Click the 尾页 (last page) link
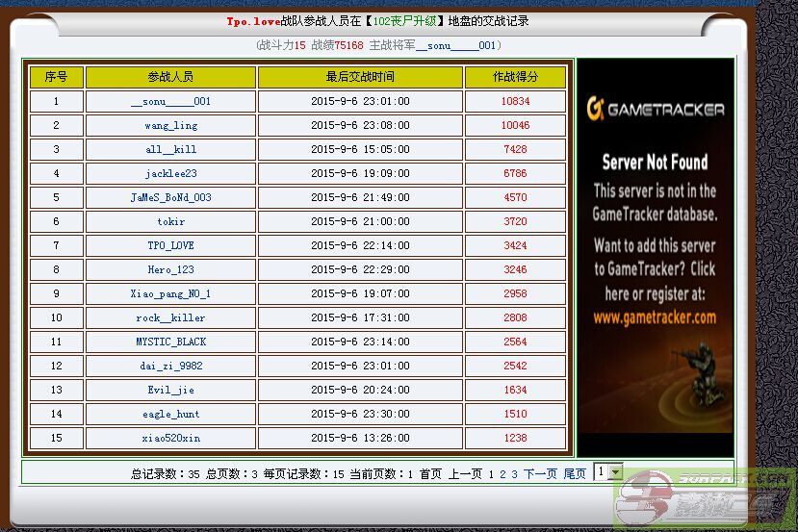 point(574,474)
